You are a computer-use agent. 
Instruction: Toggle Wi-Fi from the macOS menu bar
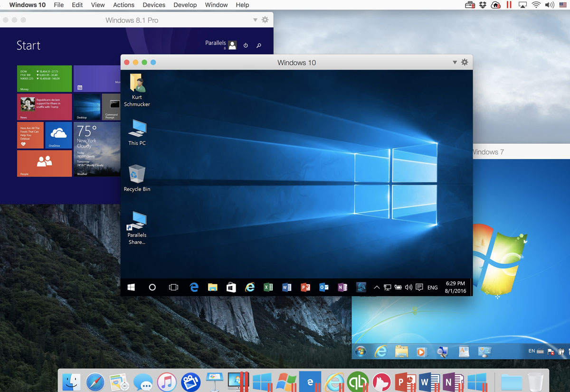click(537, 5)
